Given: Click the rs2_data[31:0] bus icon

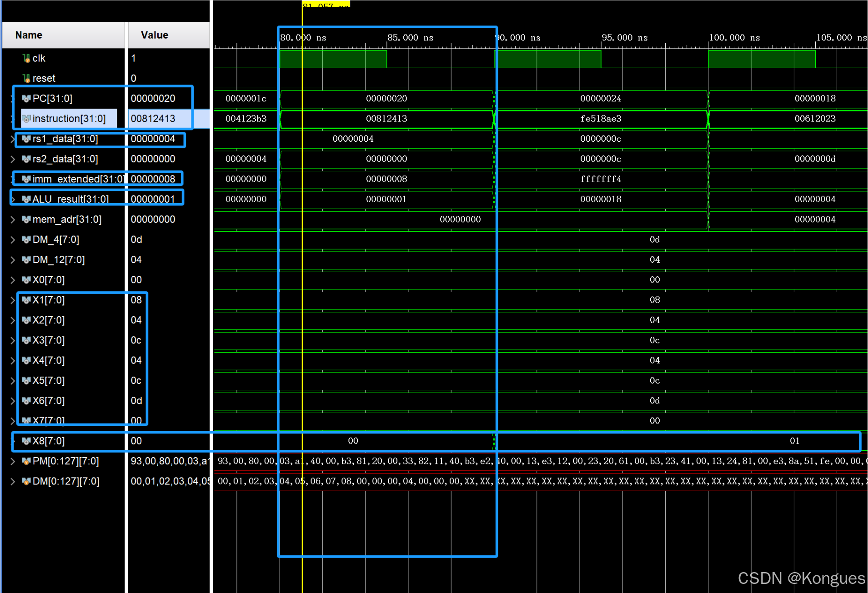Looking at the screenshot, I should coord(26,159).
